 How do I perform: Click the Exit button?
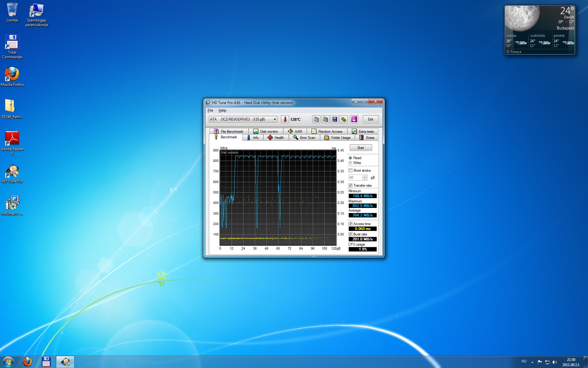371,119
